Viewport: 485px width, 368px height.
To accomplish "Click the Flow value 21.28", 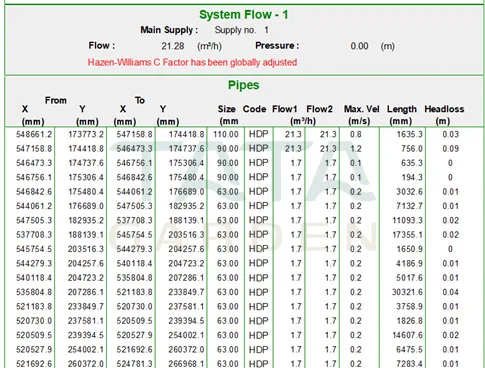I will click(173, 46).
